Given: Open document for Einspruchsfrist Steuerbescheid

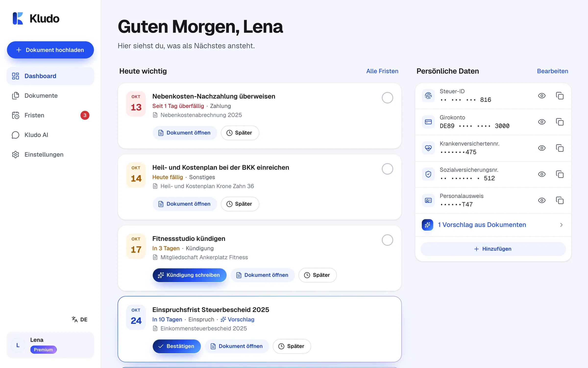Looking at the screenshot, I should coord(237,346).
